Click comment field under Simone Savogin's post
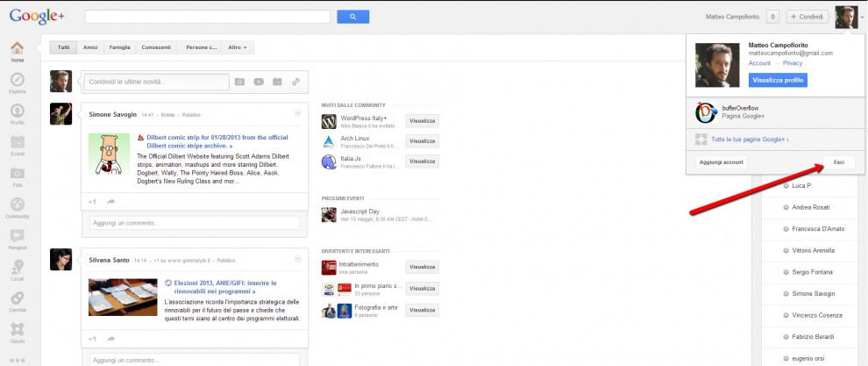 (x=195, y=223)
